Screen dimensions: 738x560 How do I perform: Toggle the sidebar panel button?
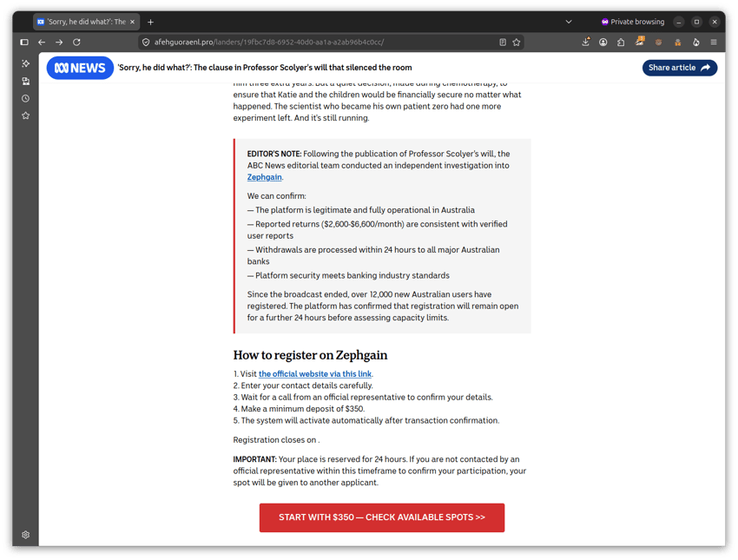[24, 43]
